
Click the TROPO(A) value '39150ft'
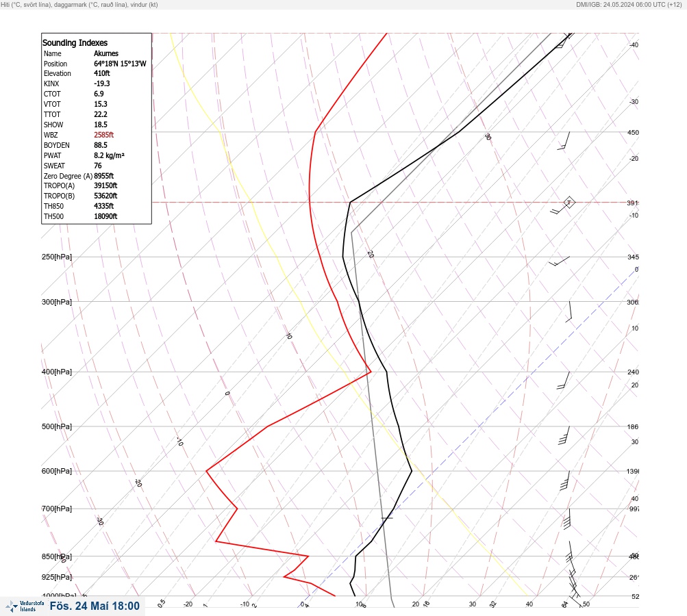point(105,185)
